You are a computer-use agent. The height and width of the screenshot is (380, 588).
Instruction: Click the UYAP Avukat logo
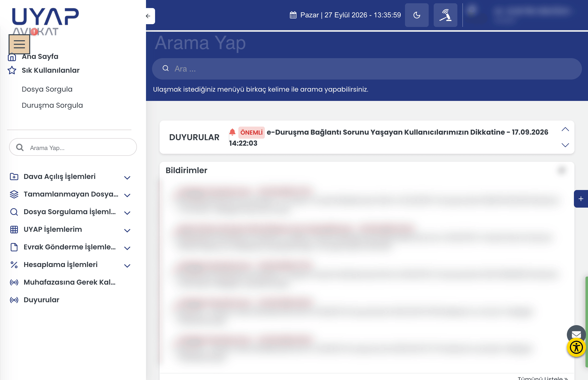46,21
